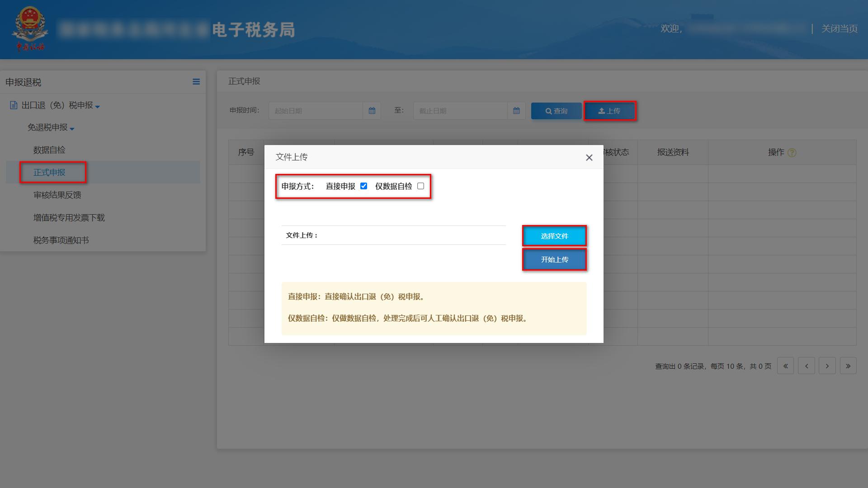Click the 起始日期 input field
This screenshot has width=868, height=488.
pyautogui.click(x=316, y=110)
